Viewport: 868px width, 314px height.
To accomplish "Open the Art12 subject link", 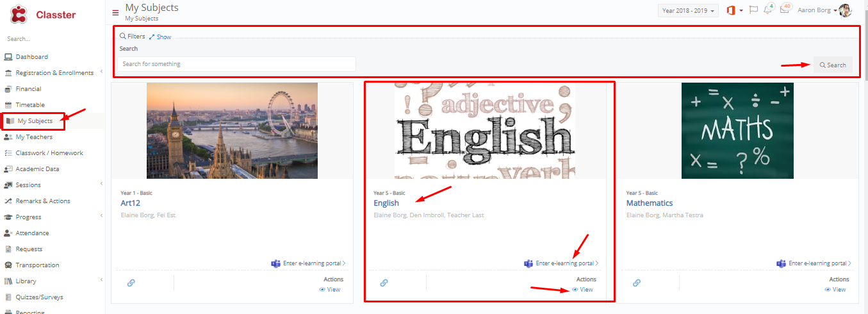I will click(x=130, y=203).
